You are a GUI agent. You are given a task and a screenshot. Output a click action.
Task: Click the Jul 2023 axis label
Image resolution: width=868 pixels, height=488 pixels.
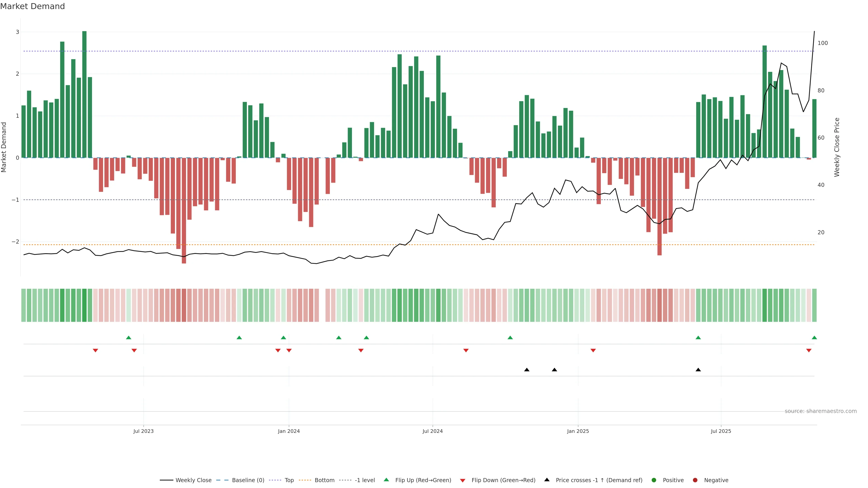pyautogui.click(x=143, y=432)
